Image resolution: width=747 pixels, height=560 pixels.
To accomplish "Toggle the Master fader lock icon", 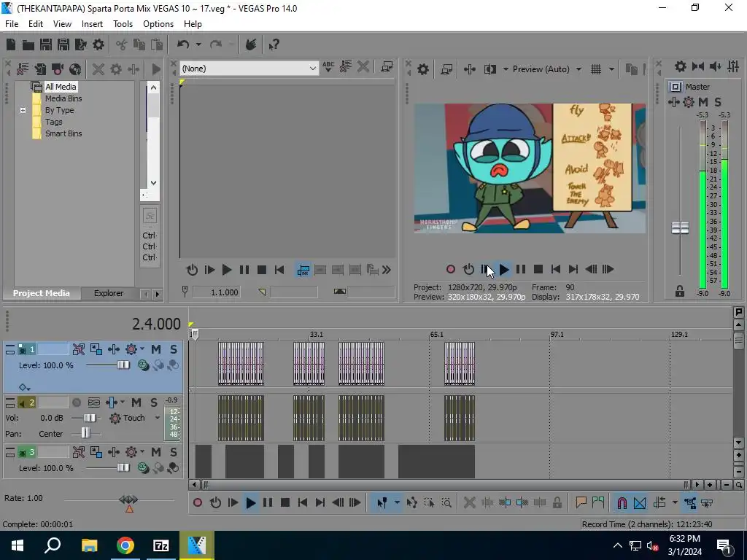I will [x=680, y=292].
